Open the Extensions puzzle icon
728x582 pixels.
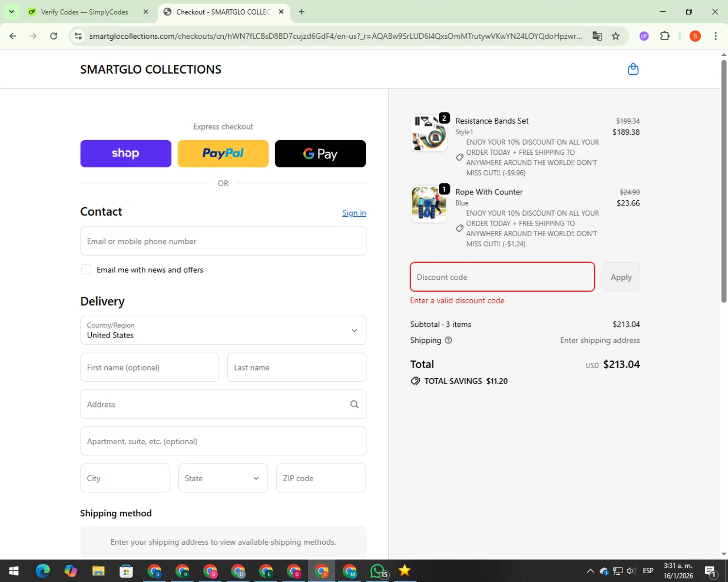point(665,36)
